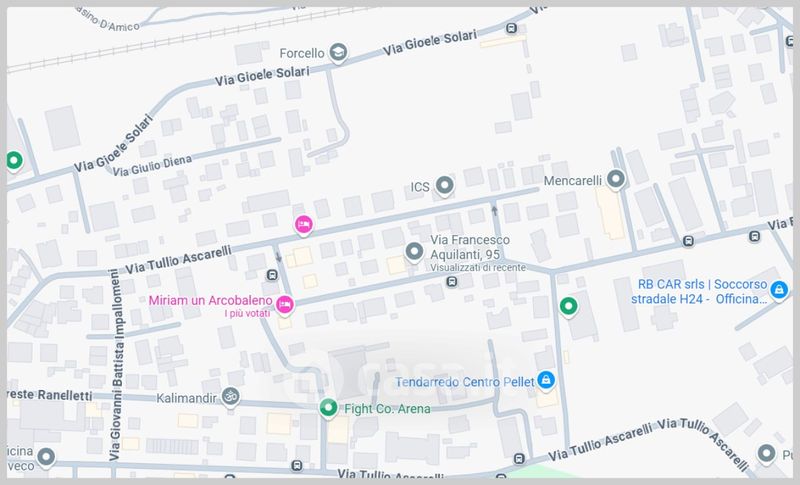This screenshot has height=485, width=800.
Task: Click the Fight Co. Arena text label
Action: (x=387, y=409)
